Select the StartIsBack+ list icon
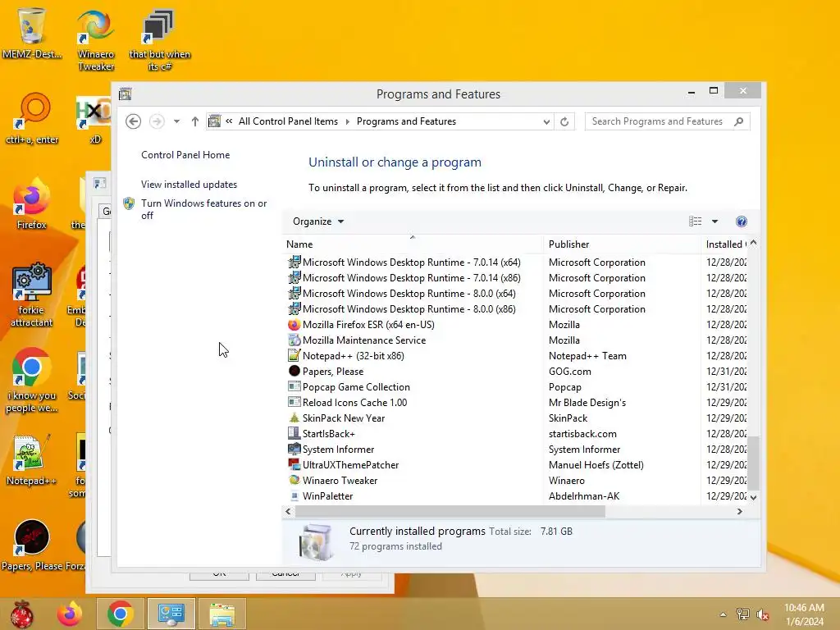 pos(294,433)
